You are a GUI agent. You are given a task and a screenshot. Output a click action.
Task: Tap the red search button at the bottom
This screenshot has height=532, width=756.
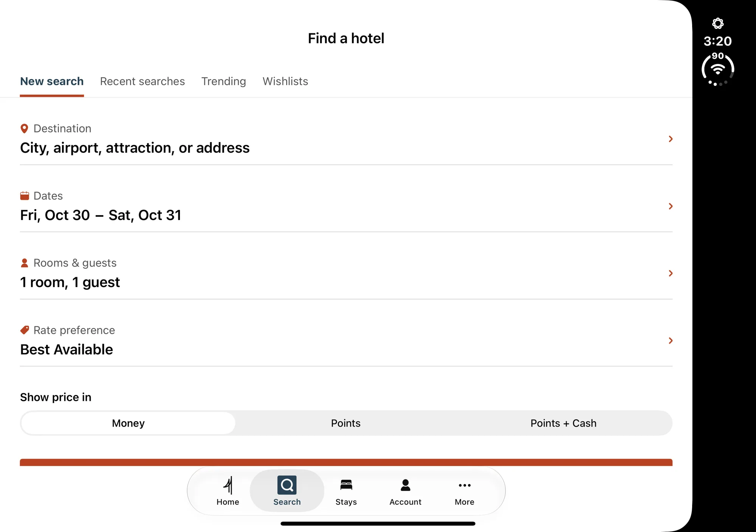click(346, 462)
